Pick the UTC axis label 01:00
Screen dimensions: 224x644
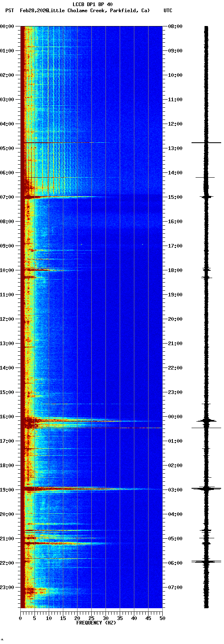[175, 441]
